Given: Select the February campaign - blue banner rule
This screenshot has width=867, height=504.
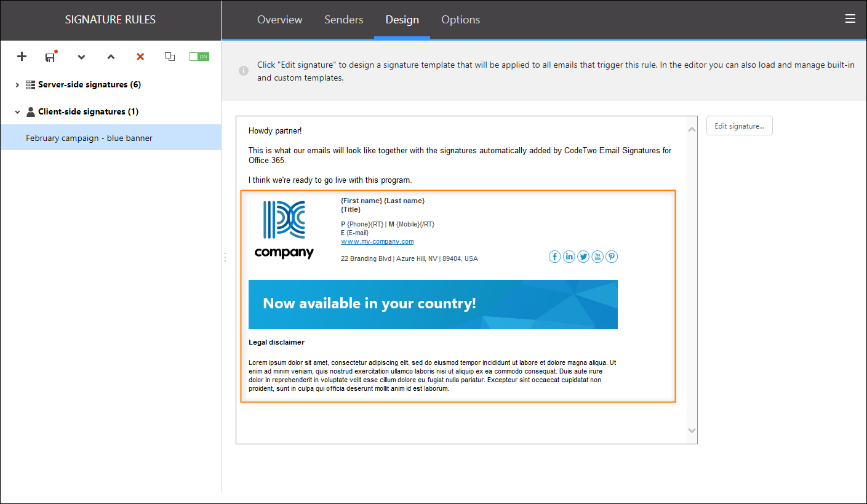Looking at the screenshot, I should [90, 137].
